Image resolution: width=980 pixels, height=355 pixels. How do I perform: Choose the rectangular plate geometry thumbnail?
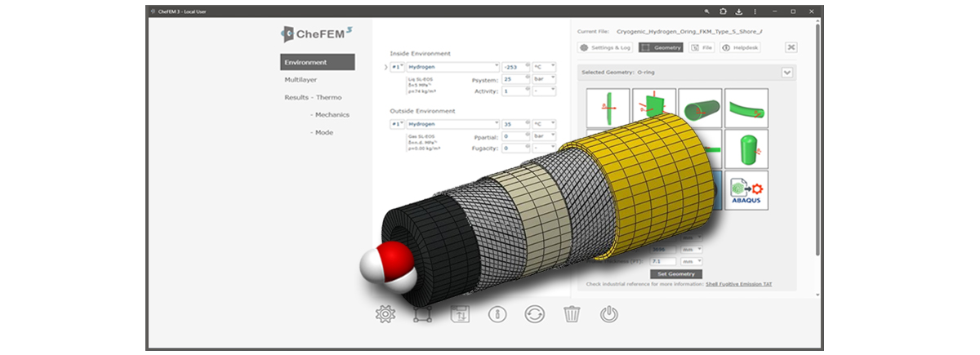[x=653, y=108]
